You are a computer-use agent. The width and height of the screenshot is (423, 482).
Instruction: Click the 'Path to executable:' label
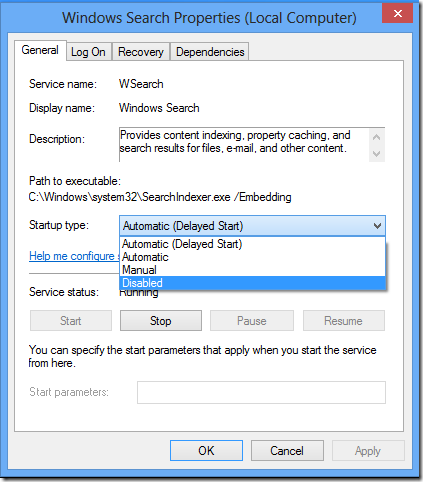75,181
